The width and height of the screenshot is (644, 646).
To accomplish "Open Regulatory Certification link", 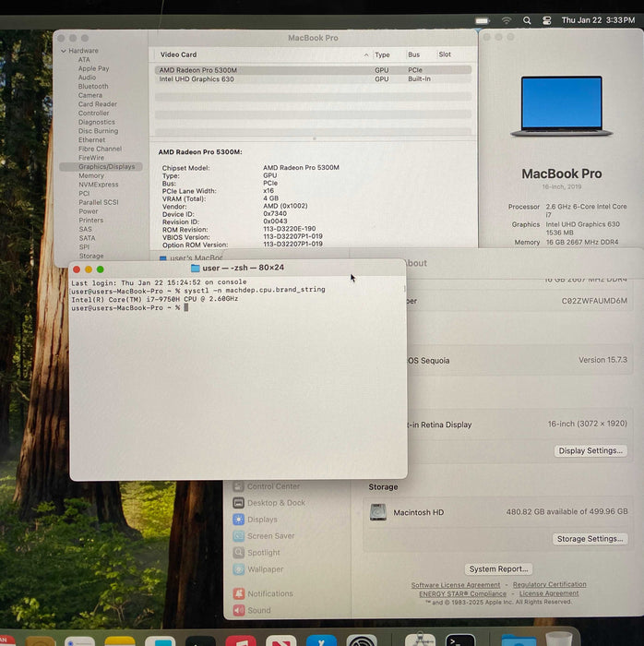I will 549,584.
